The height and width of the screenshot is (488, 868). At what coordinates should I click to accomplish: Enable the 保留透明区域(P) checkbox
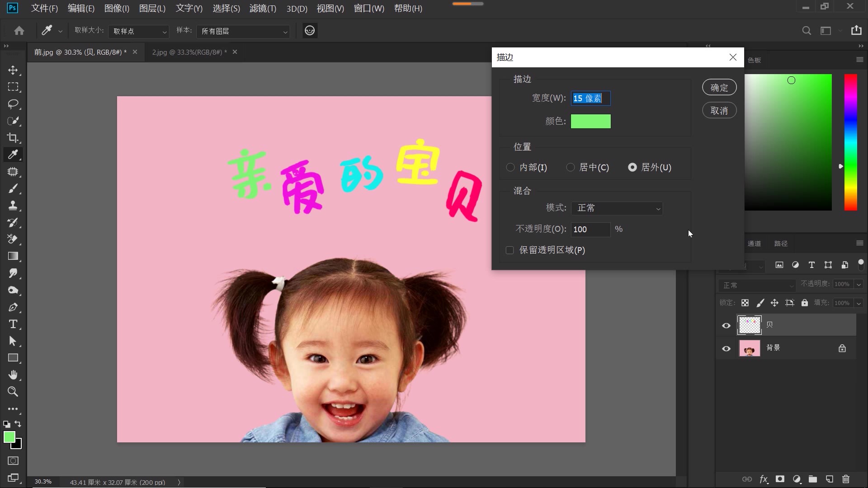point(510,250)
